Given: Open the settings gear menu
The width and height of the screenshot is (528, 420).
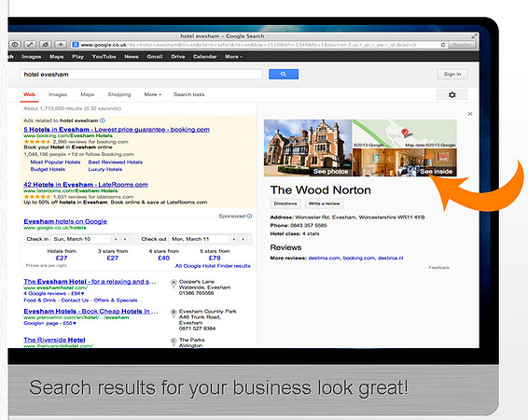Looking at the screenshot, I should pyautogui.click(x=452, y=94).
